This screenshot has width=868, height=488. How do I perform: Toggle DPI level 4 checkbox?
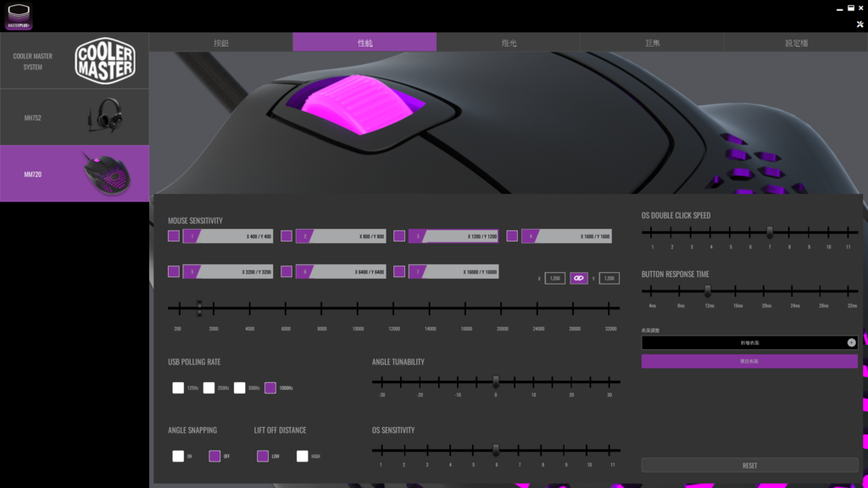512,236
